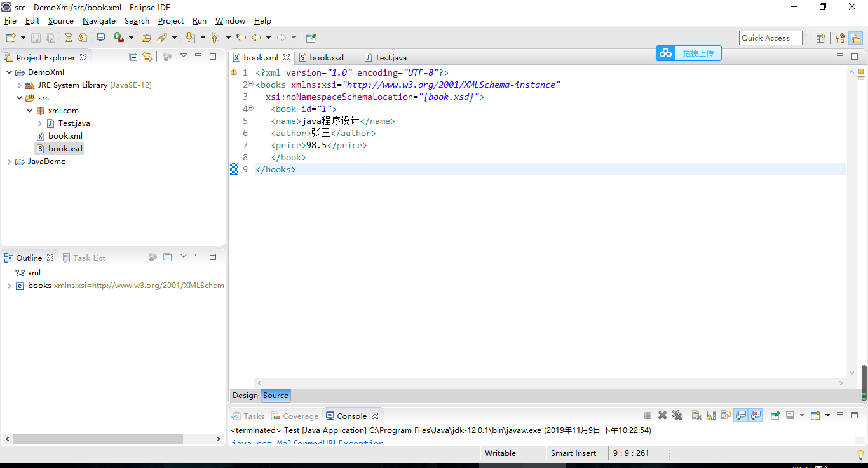Switch to the Test.java editor tab
This screenshot has width=868, height=468.
click(385, 58)
